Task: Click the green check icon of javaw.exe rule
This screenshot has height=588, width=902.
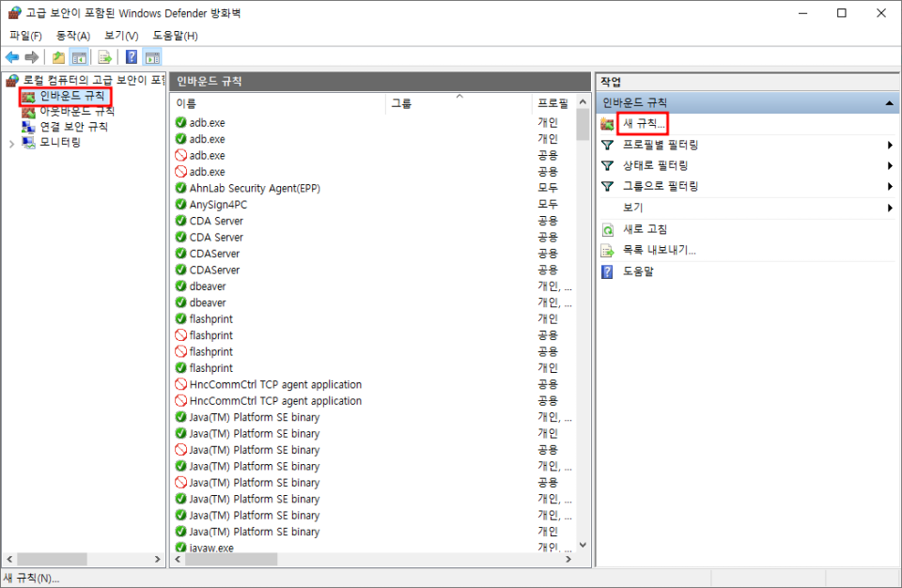Action: point(180,548)
